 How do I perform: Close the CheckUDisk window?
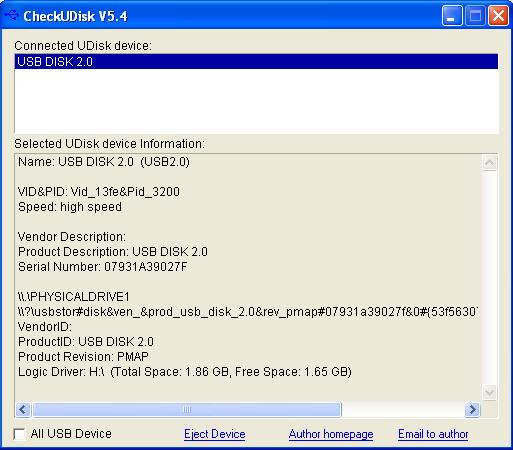pos(498,15)
